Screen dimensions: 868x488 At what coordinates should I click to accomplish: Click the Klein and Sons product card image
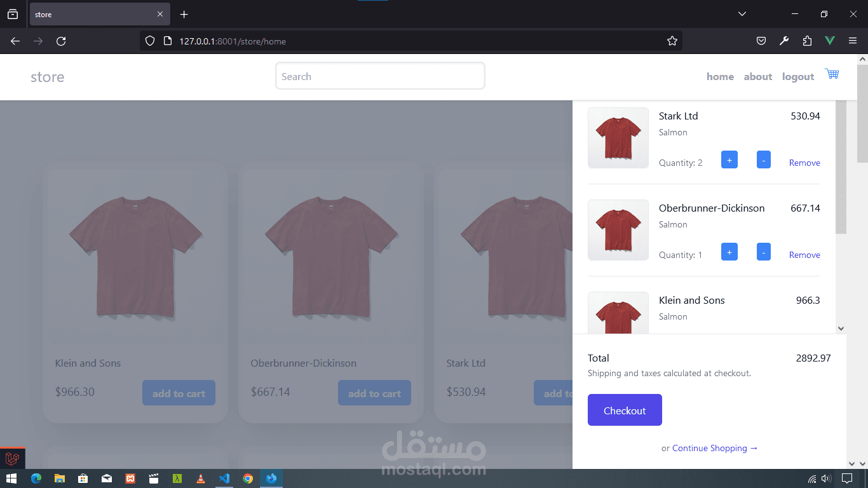pos(135,257)
